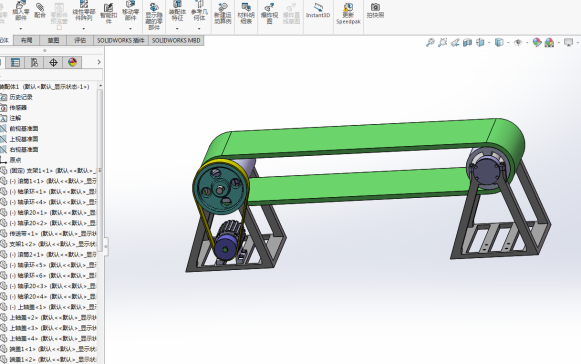This screenshot has width=581, height=364.
Task: Select the 上视基准面 (Top Plane) item
Action: (24, 139)
